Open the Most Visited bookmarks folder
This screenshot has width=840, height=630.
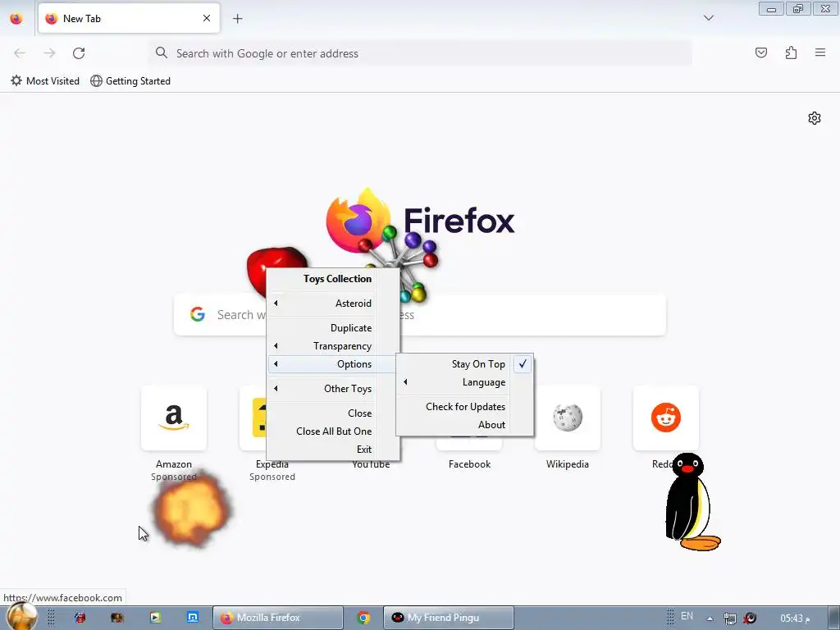click(x=45, y=81)
